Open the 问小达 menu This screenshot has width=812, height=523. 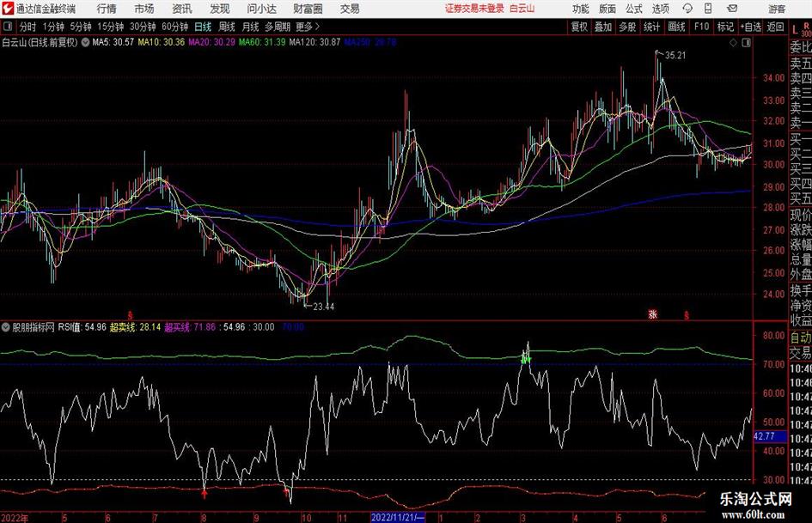tap(262, 9)
